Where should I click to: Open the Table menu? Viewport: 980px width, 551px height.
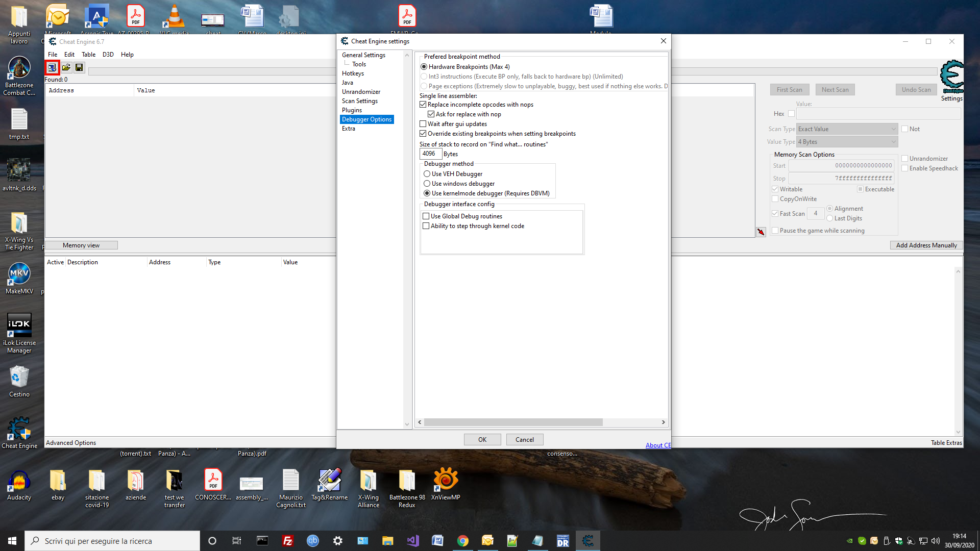click(88, 54)
